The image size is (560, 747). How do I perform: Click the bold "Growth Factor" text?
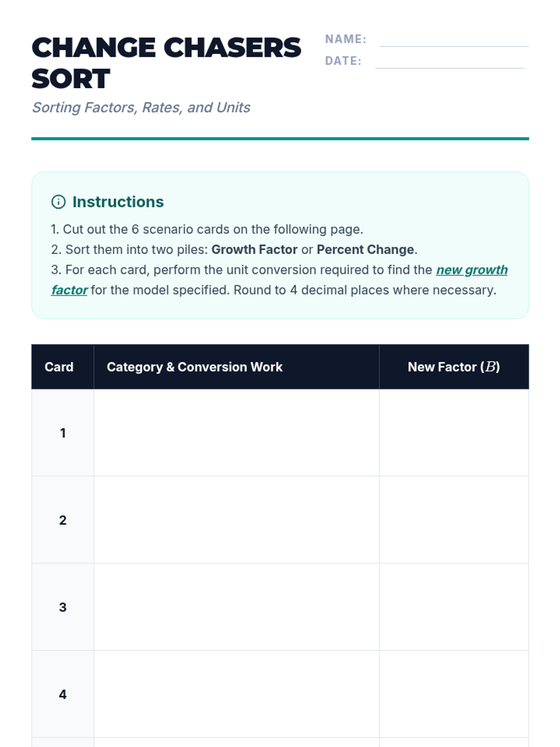pos(254,250)
